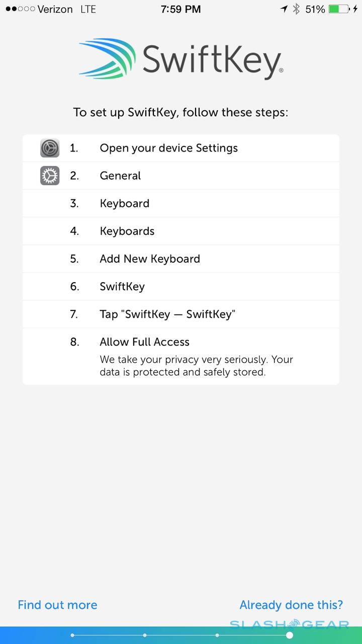Select the first page indicator dot

[72, 635]
